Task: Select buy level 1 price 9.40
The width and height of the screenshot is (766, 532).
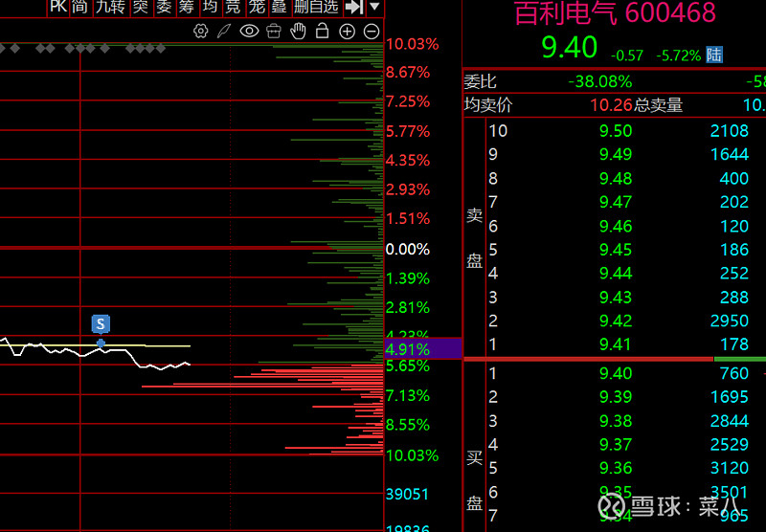Action: pyautogui.click(x=616, y=373)
